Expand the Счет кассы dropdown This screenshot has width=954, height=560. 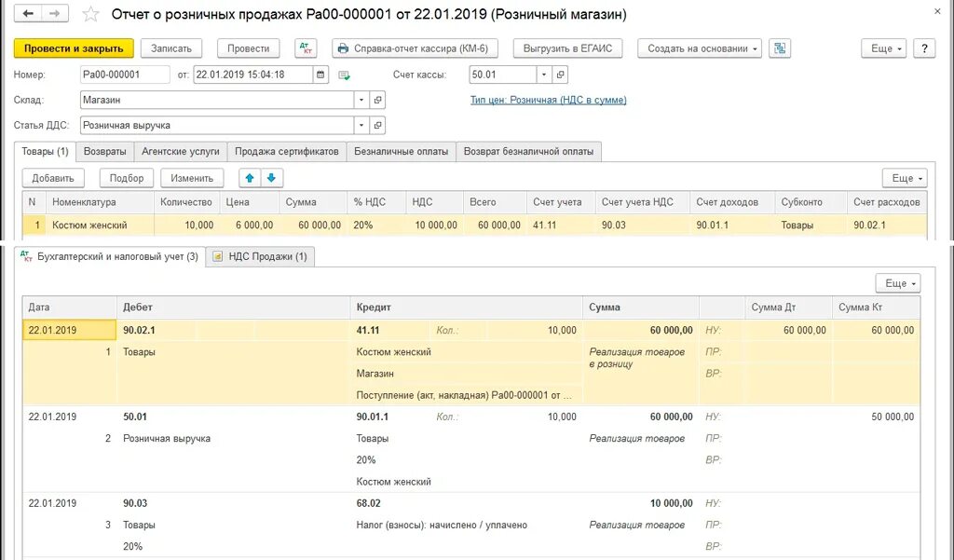pyautogui.click(x=544, y=75)
